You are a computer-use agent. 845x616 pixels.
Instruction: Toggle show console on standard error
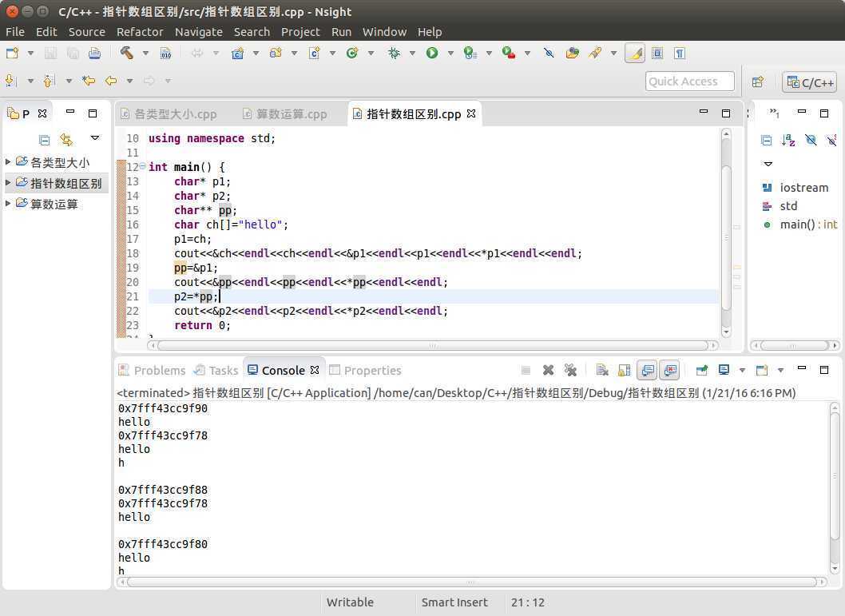670,370
